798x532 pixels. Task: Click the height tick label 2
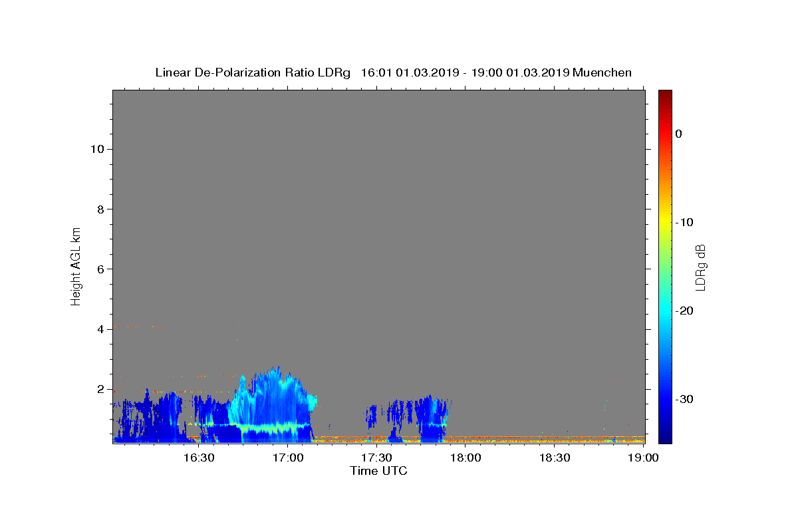pyautogui.click(x=101, y=389)
